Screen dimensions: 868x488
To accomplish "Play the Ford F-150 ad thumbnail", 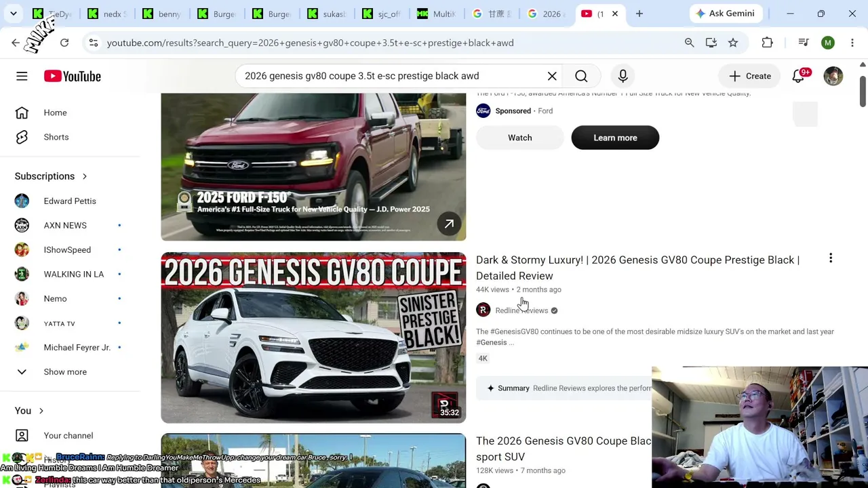I will (x=313, y=167).
